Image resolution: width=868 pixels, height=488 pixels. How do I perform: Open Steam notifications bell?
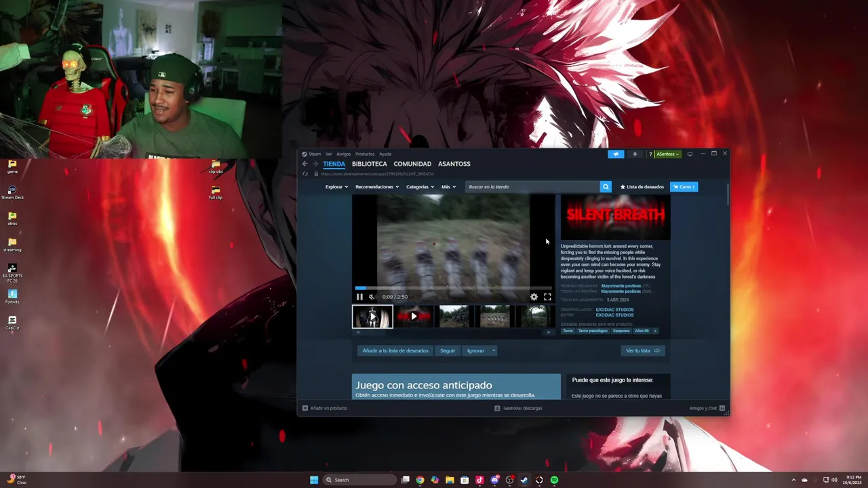click(635, 154)
